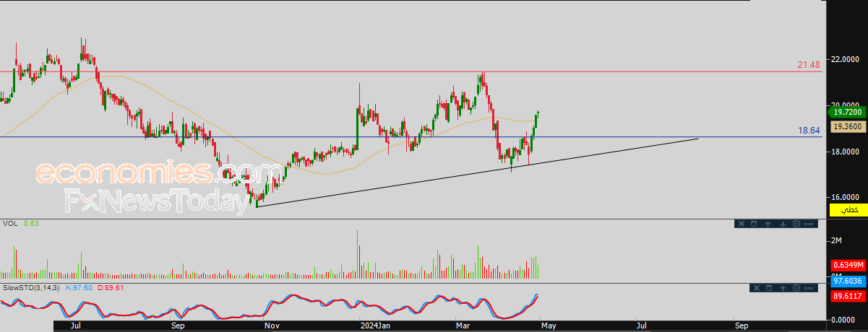Maximize the VOL indicator panel
This screenshot has height=332, width=868.
click(754, 224)
